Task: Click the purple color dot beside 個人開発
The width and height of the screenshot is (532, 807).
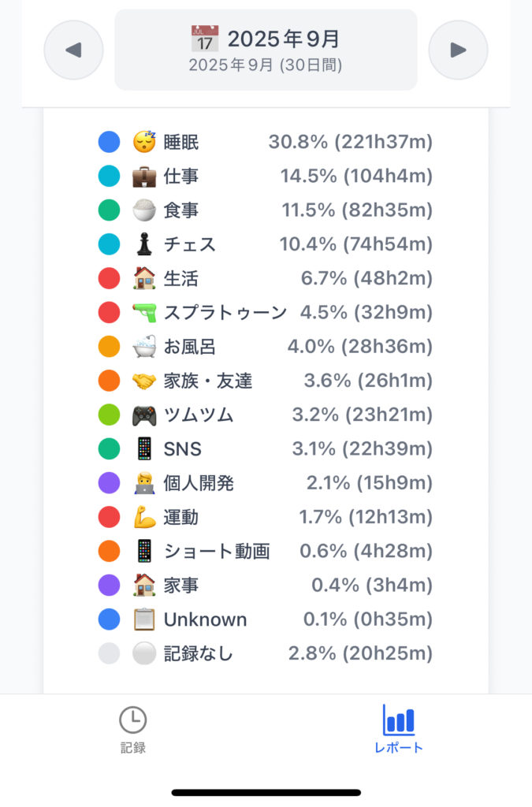Action: tap(109, 483)
